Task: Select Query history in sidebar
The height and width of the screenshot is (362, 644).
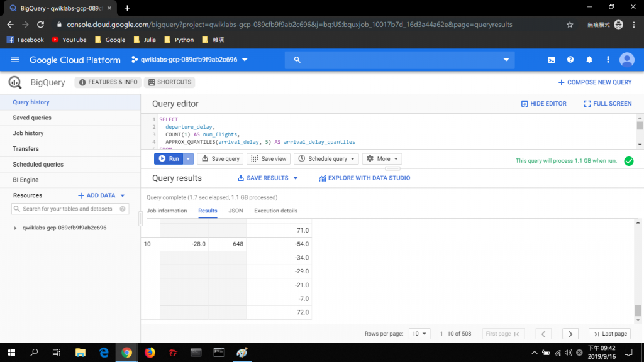Action: 70,102
